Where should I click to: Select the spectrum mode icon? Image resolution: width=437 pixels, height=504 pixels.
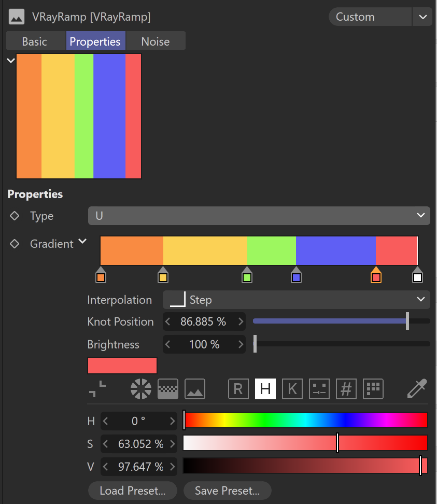pyautogui.click(x=168, y=389)
